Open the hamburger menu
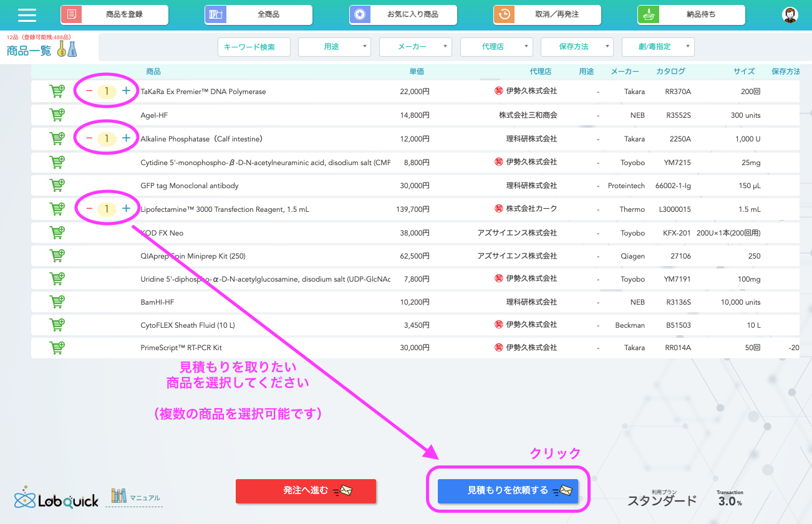812x524 pixels. tap(27, 15)
